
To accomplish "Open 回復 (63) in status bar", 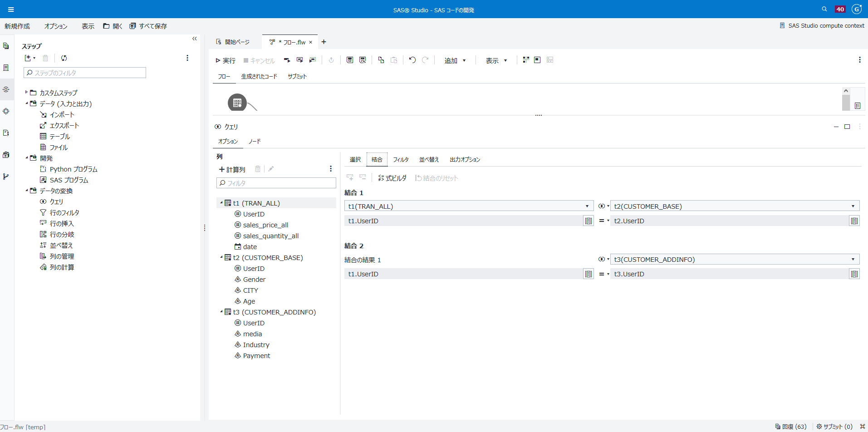I will (791, 427).
